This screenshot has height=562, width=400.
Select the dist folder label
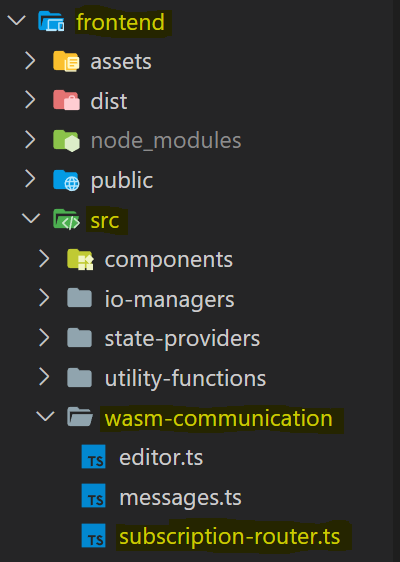[109, 101]
